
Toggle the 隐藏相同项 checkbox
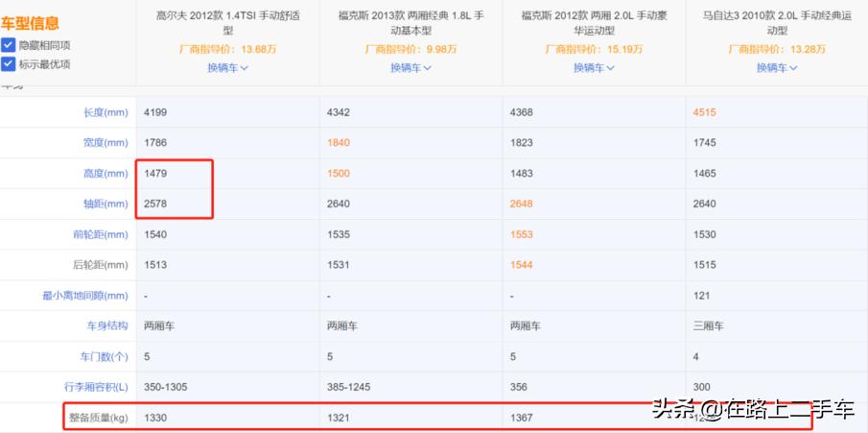(x=9, y=45)
